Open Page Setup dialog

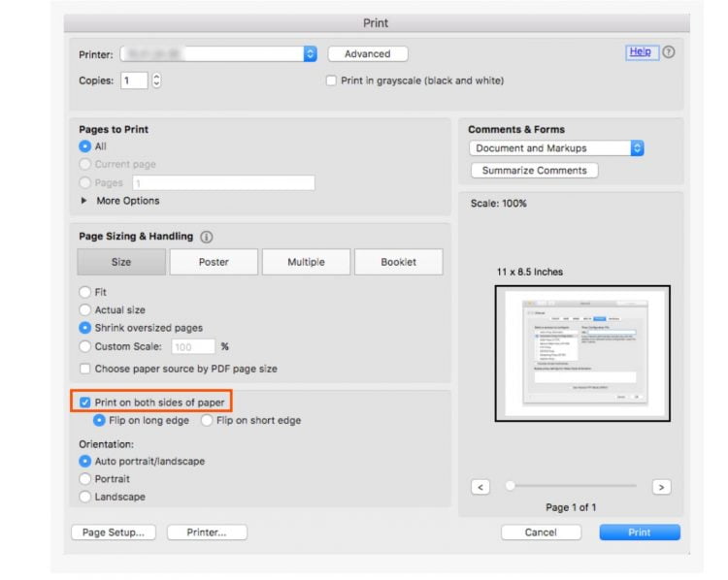[x=114, y=532]
